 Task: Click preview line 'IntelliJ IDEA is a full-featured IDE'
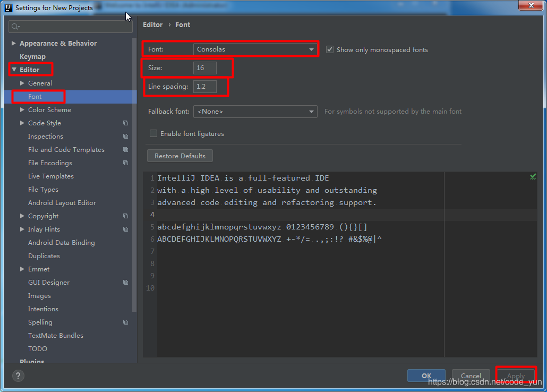click(x=243, y=178)
